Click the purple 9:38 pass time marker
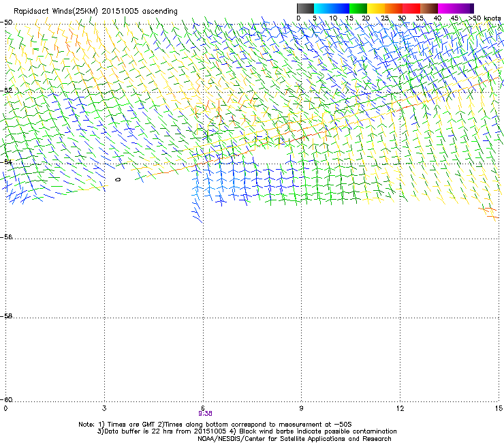Image resolution: width=504 pixels, height=443 pixels. pyautogui.click(x=205, y=414)
